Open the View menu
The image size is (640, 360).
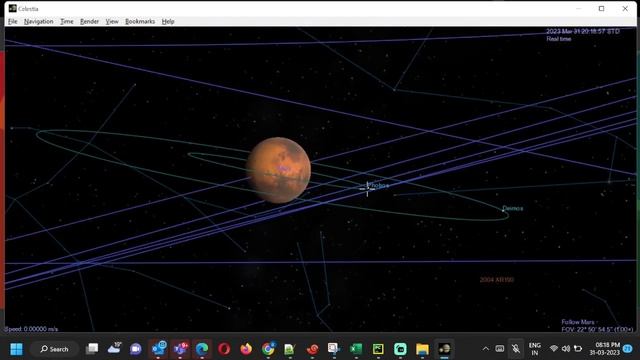(112, 22)
